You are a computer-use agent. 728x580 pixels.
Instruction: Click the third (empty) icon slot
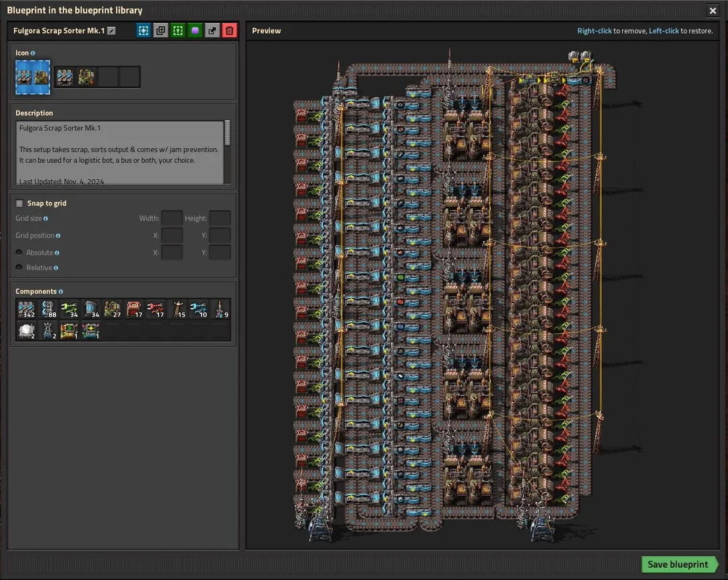point(108,77)
